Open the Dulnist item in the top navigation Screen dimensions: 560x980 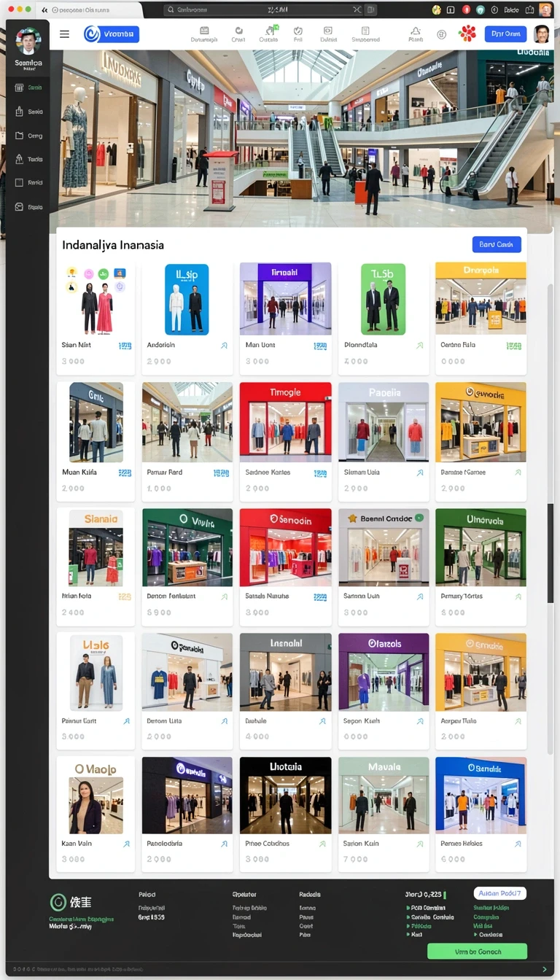tap(328, 34)
